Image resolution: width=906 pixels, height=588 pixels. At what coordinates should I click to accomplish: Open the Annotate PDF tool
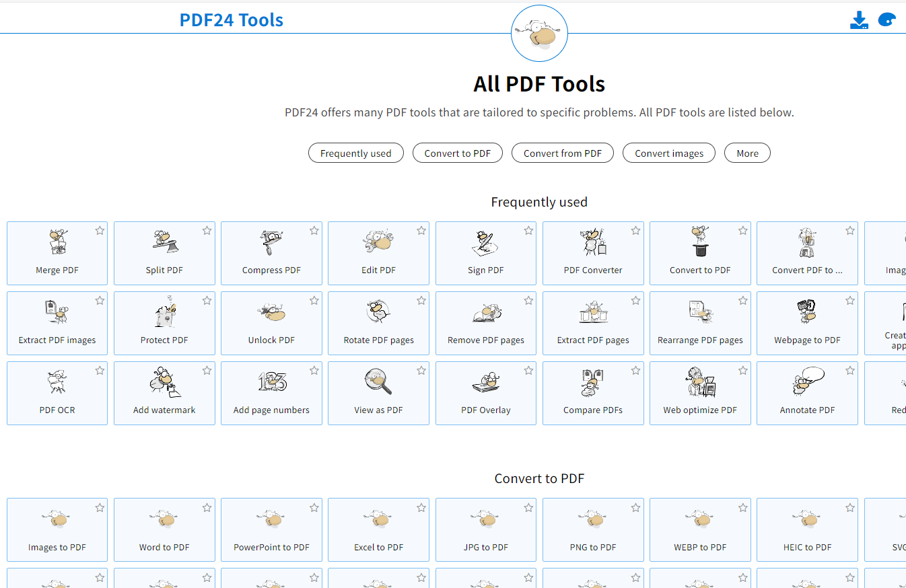pyautogui.click(x=807, y=394)
